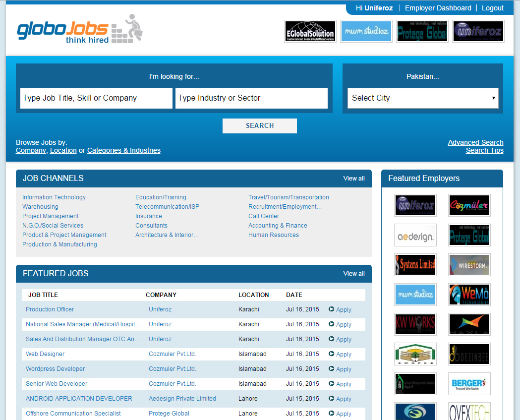
Task: Select the Systems Limited employer logo
Action: click(x=415, y=265)
